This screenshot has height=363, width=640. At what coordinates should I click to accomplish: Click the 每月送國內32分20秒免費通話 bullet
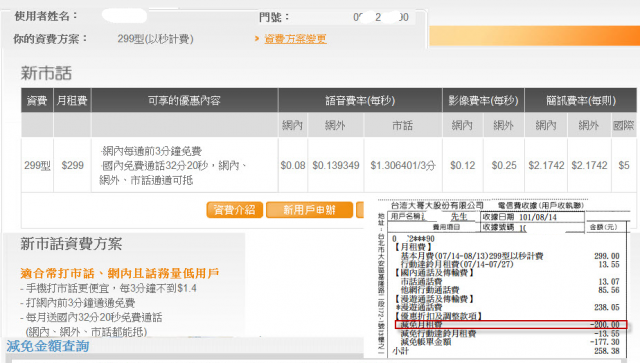click(x=91, y=317)
